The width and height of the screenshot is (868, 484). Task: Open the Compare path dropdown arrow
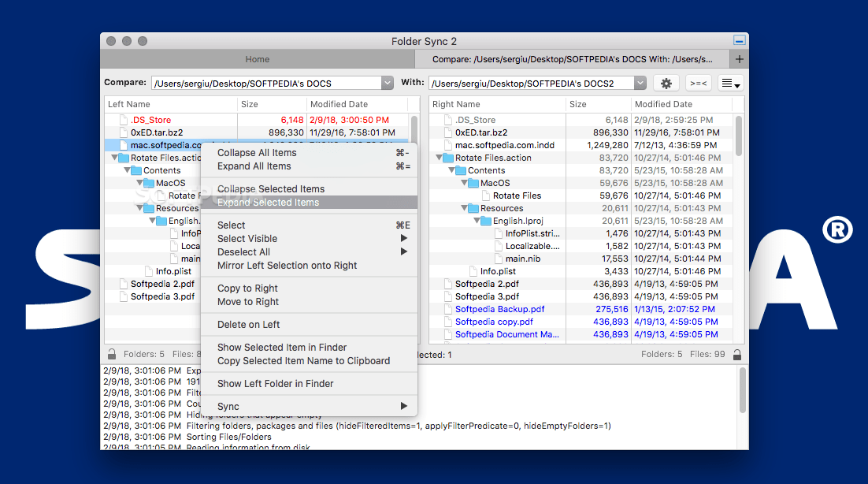(387, 83)
